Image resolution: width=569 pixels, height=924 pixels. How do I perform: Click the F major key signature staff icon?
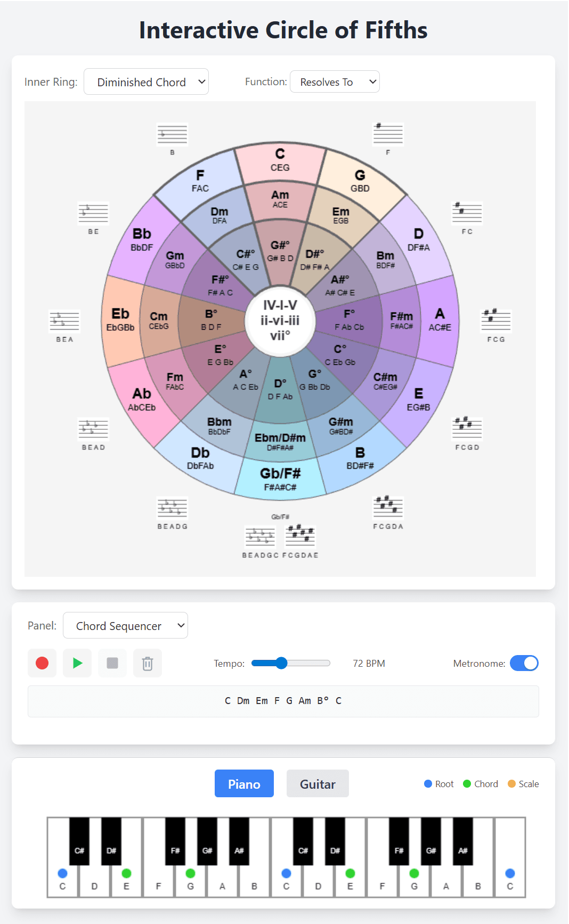(388, 134)
